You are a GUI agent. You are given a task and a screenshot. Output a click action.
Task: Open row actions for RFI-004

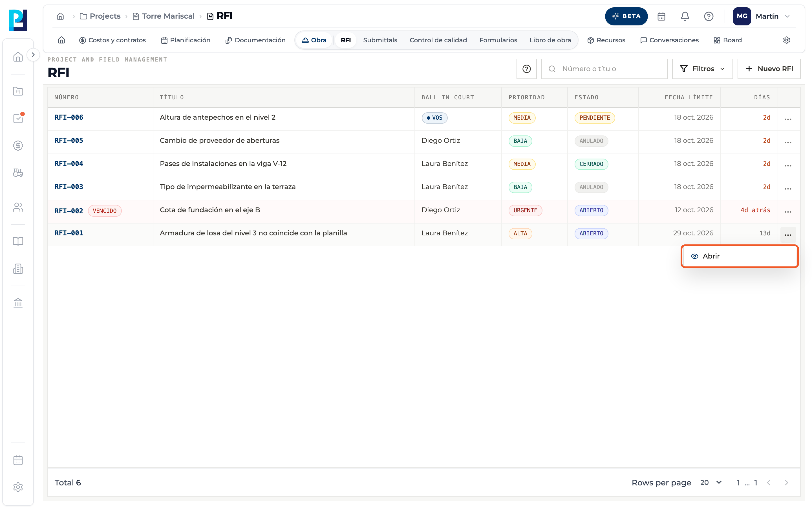point(788,165)
